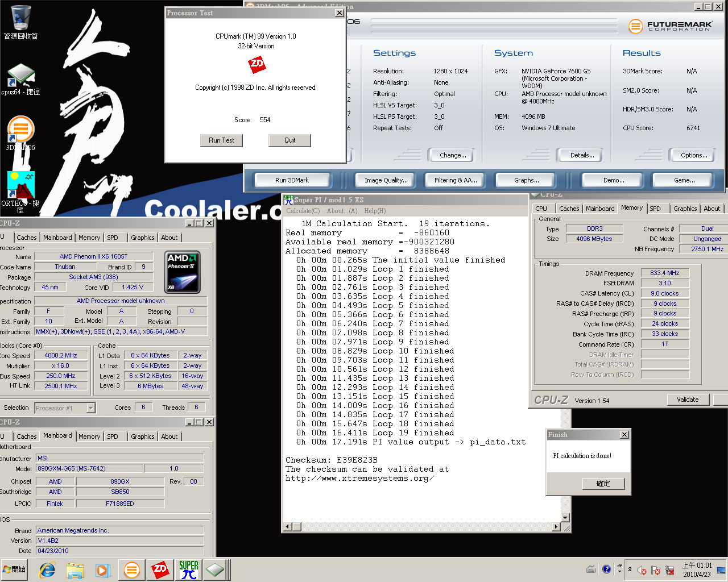Select the Core Speed value 4000.2 MHz
This screenshot has width=728, height=582.
pos(61,355)
